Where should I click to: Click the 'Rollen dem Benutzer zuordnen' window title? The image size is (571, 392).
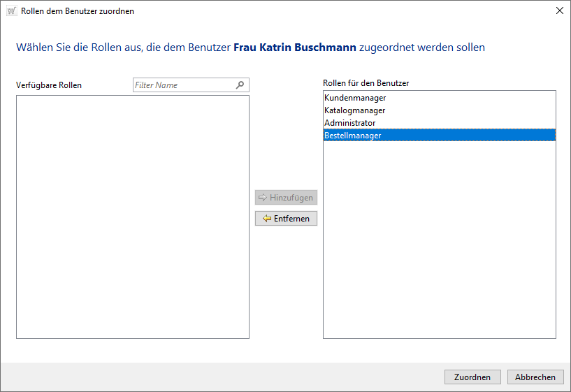coord(78,11)
